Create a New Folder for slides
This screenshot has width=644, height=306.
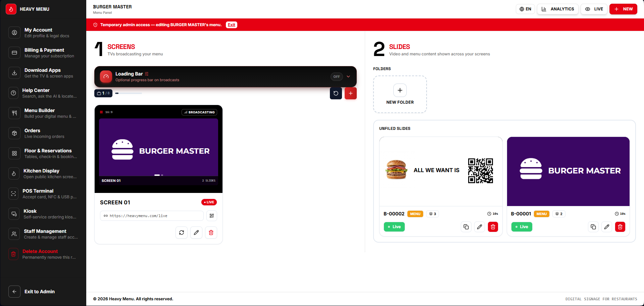pos(400,94)
